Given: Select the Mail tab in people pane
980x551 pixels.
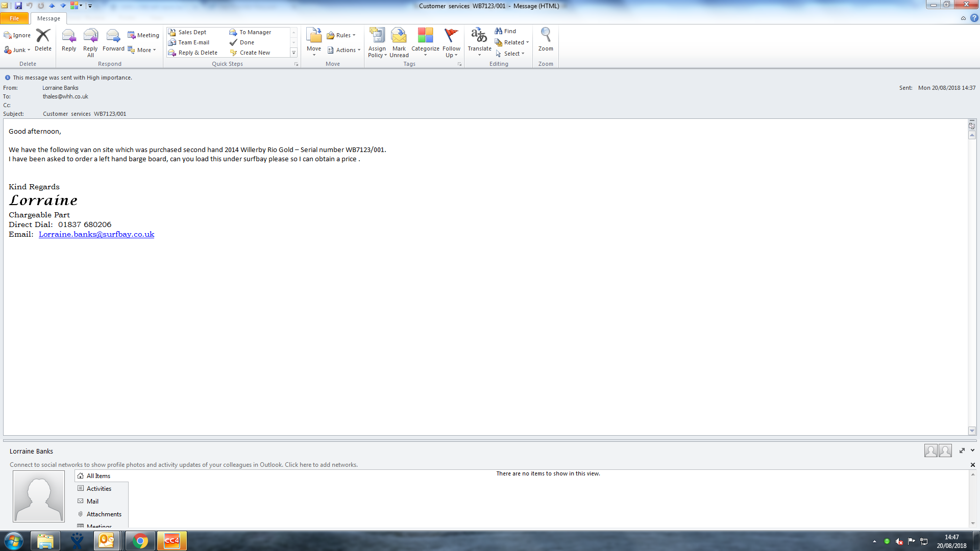Looking at the screenshot, I should pyautogui.click(x=92, y=502).
